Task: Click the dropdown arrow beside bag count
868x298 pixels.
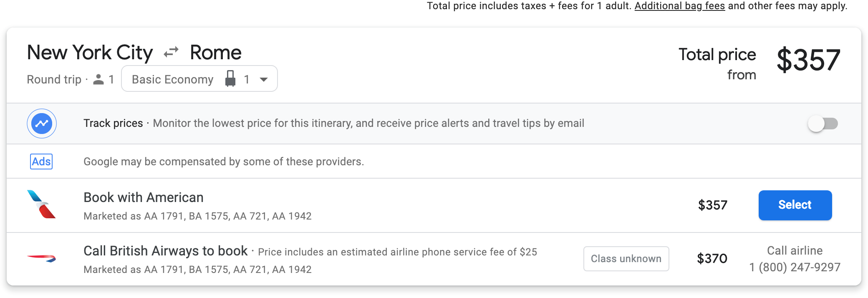Action: point(264,79)
